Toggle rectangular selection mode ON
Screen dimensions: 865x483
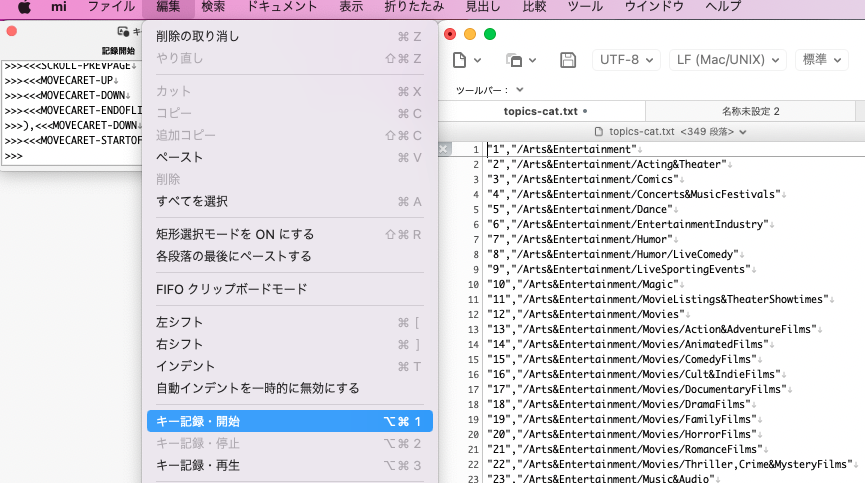click(235, 234)
